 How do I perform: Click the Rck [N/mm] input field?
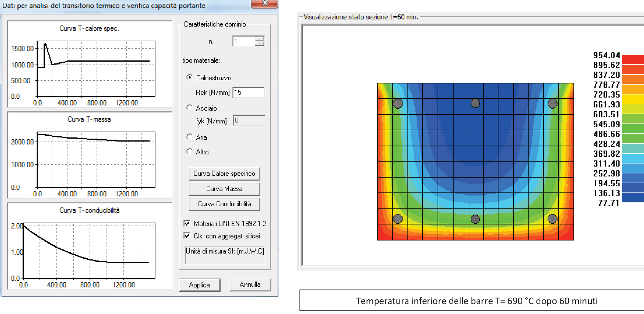coord(249,92)
